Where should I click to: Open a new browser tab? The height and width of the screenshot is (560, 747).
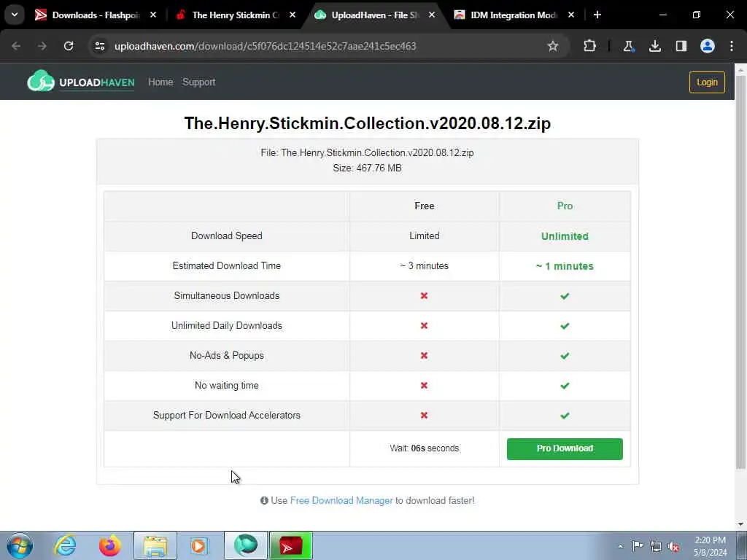[x=597, y=15]
